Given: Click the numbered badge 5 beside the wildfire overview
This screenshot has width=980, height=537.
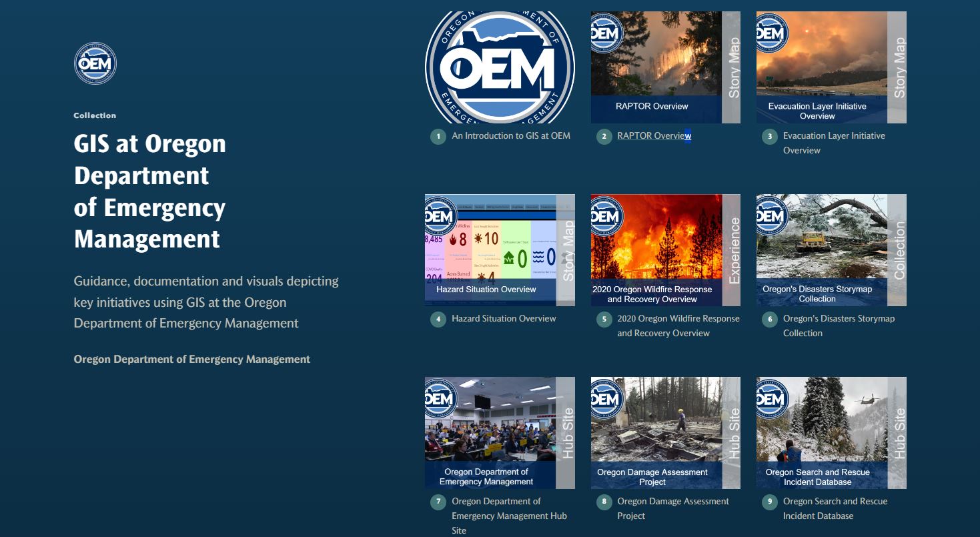Looking at the screenshot, I should click(604, 319).
